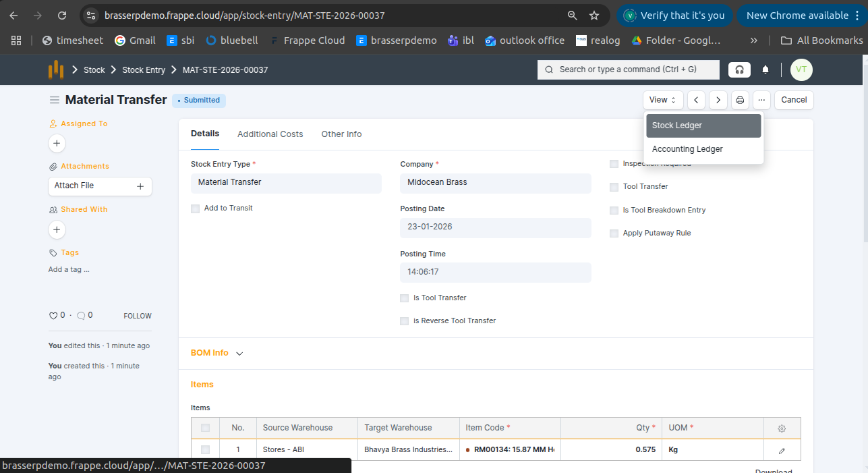
Task: Open the three-dot more options menu
Action: (x=761, y=100)
